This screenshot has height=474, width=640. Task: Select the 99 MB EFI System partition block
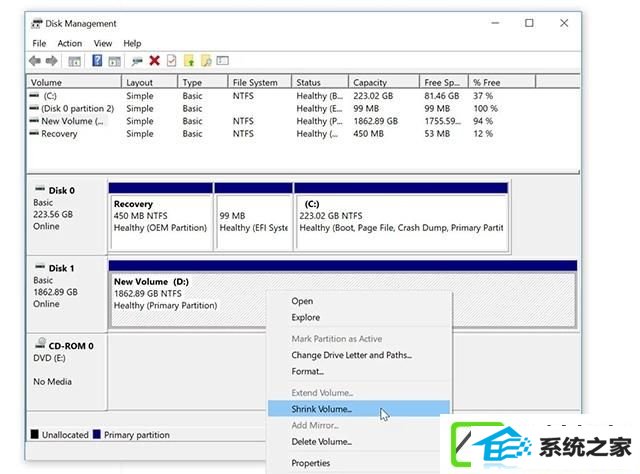(x=253, y=217)
